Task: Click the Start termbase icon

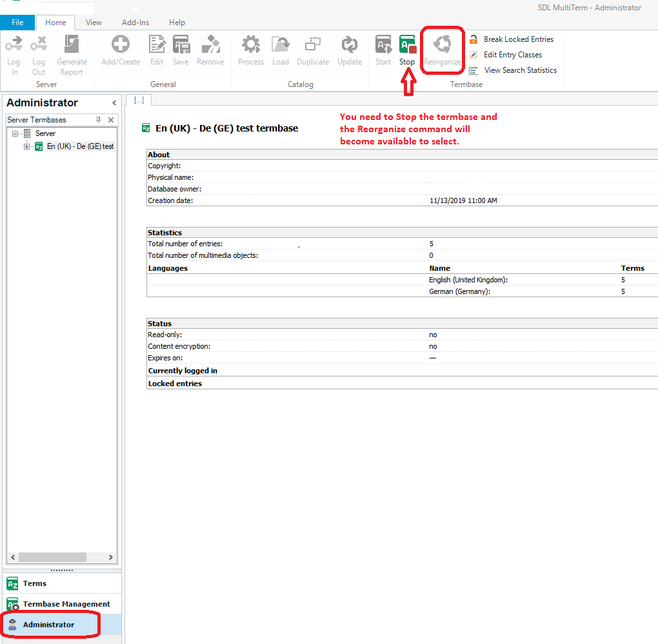Action: tap(383, 46)
